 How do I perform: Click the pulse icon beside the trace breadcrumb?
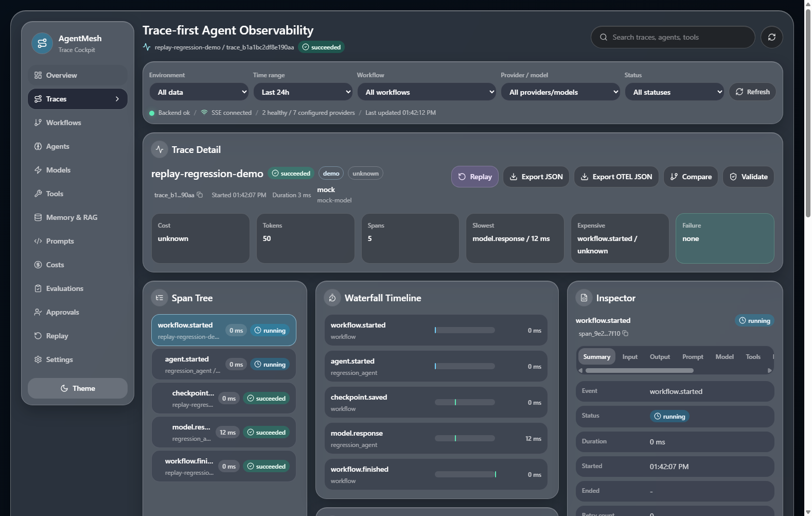pyautogui.click(x=147, y=47)
